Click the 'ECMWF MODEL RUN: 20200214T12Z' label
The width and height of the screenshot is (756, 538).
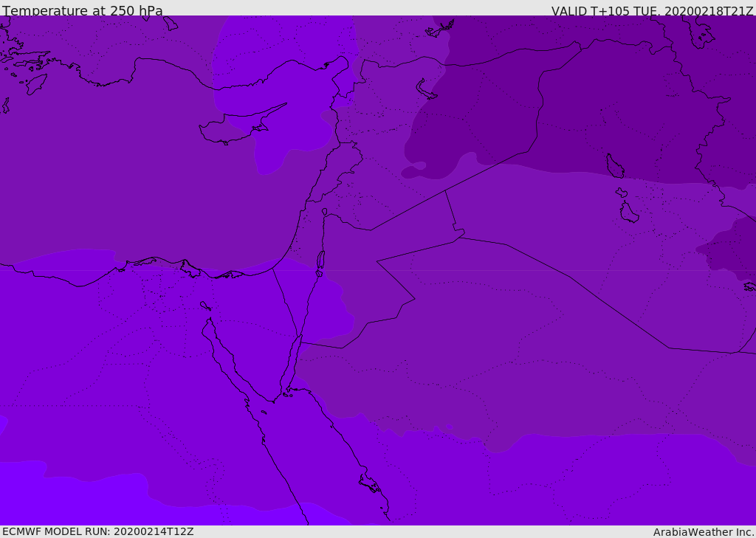(98, 532)
